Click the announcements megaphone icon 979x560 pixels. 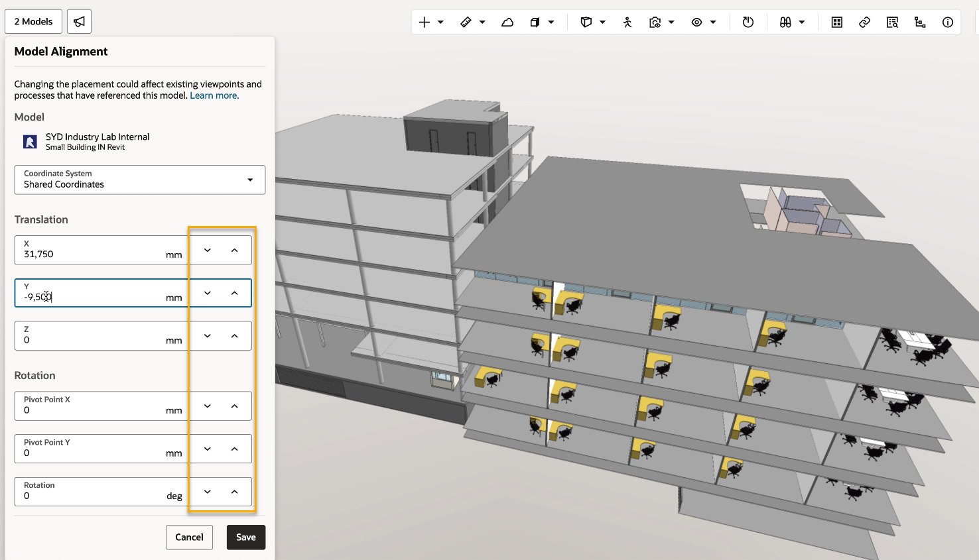79,22
